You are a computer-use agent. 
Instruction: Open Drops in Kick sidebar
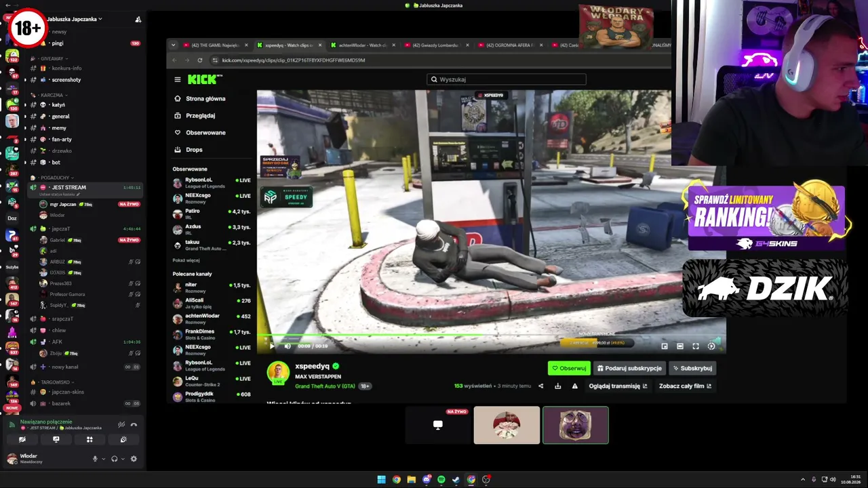pyautogui.click(x=194, y=149)
